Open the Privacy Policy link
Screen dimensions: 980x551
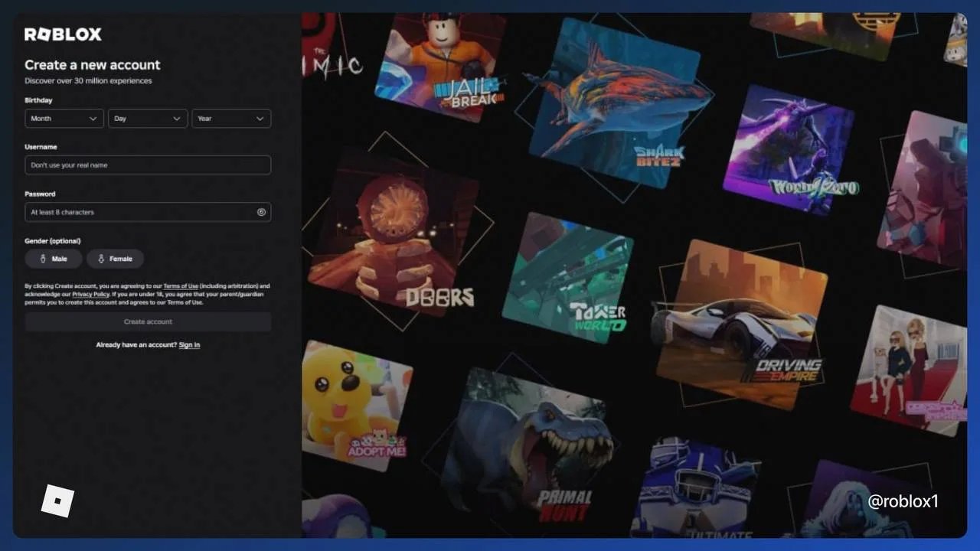point(91,294)
